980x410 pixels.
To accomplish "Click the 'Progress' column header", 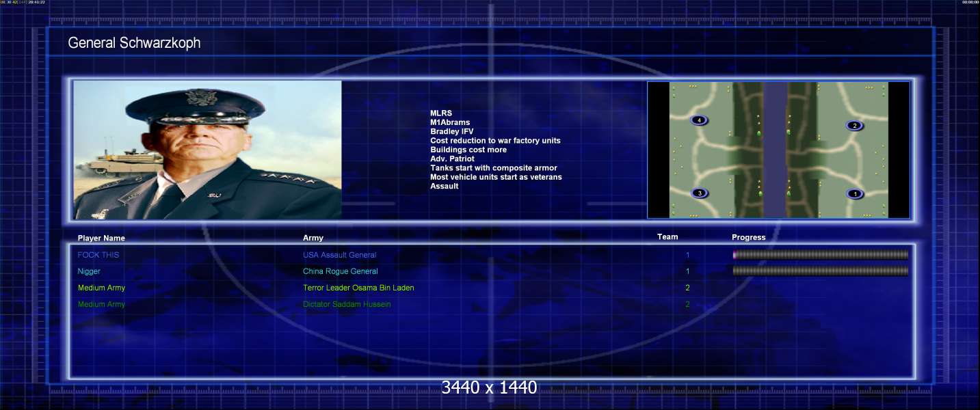I will pos(749,238).
